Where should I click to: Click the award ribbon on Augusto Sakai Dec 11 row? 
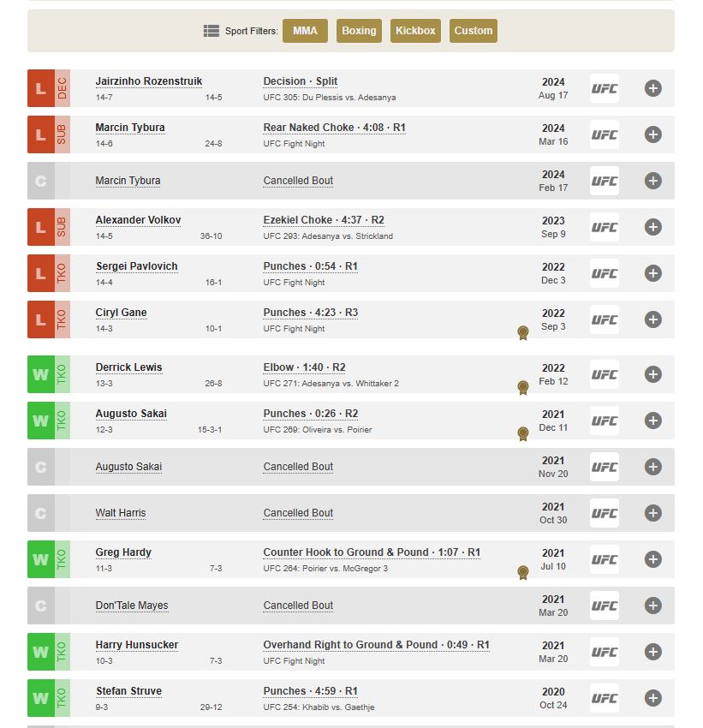(523, 434)
